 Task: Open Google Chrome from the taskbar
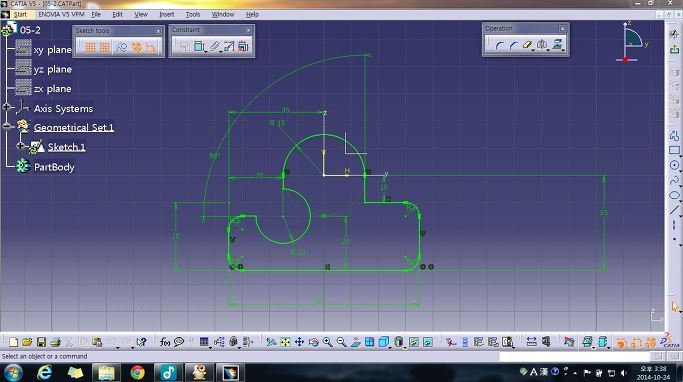(137, 373)
